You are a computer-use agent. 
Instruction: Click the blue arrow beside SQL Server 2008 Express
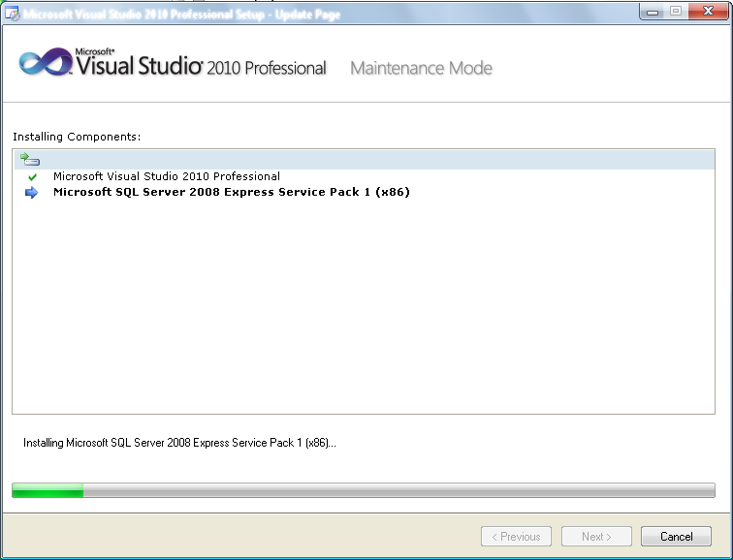pos(31,193)
